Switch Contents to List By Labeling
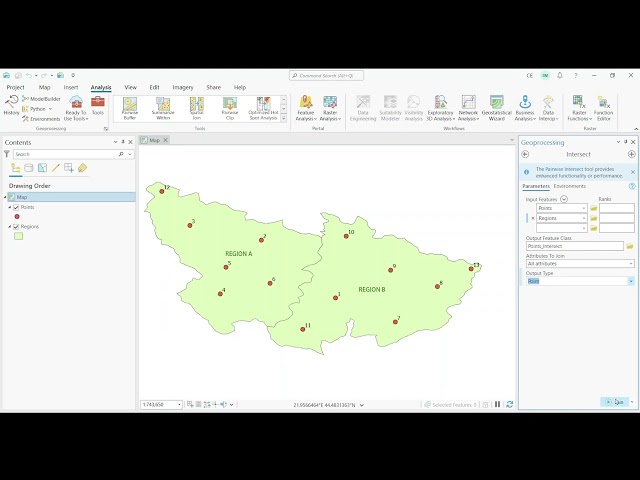Viewport: 640px width, 480px height. pos(82,168)
